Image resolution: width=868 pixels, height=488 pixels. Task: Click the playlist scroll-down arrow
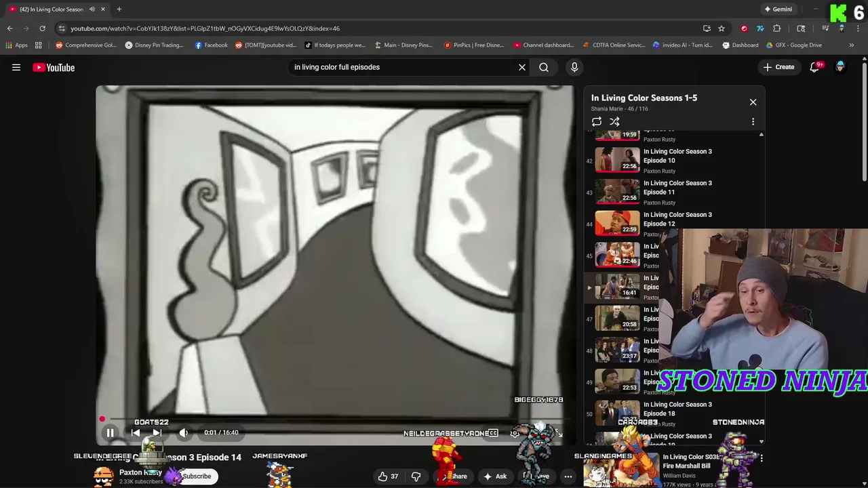click(761, 441)
